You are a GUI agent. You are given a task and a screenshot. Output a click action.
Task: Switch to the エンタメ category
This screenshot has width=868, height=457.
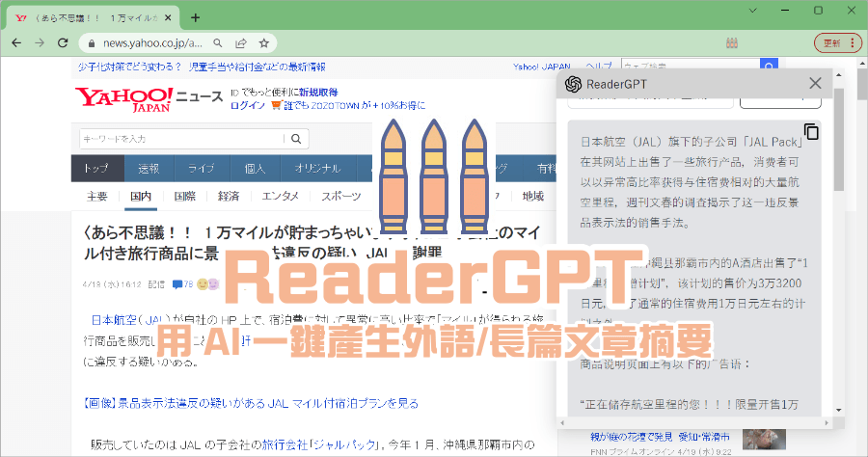pyautogui.click(x=280, y=196)
